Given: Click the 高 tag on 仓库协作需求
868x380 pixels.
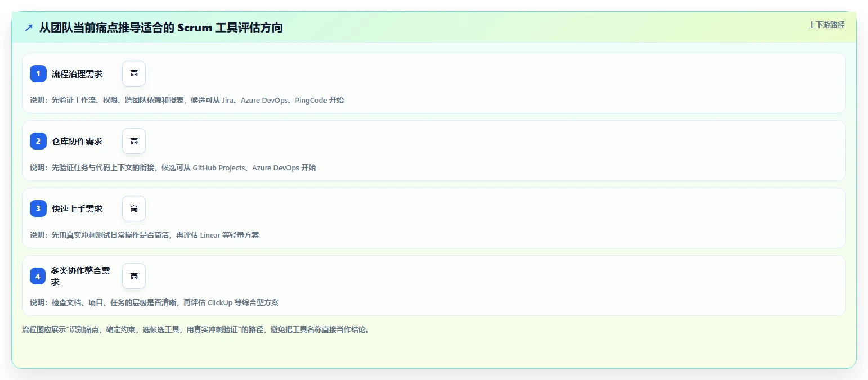Looking at the screenshot, I should point(134,141).
